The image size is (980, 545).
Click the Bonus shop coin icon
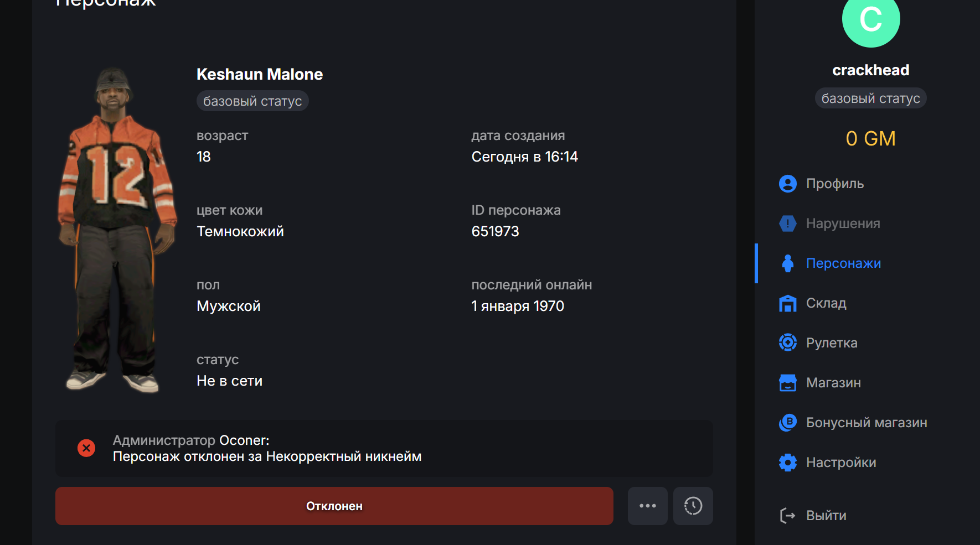coord(787,423)
